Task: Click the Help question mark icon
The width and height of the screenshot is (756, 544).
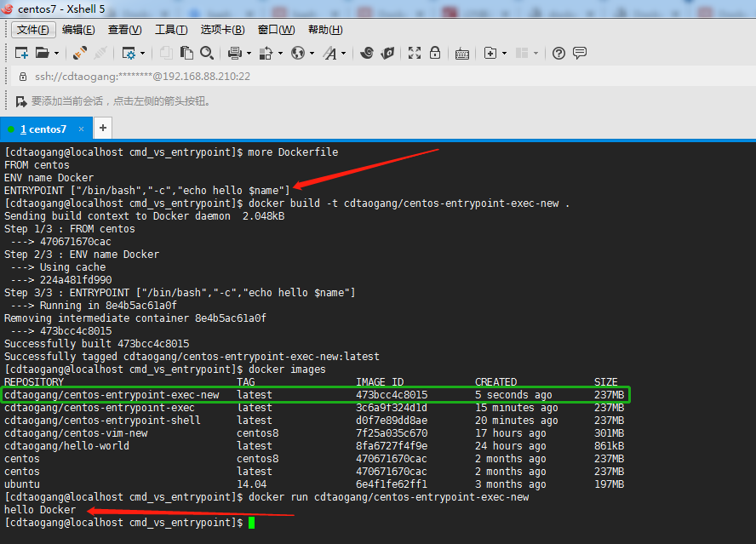Action: pos(558,53)
